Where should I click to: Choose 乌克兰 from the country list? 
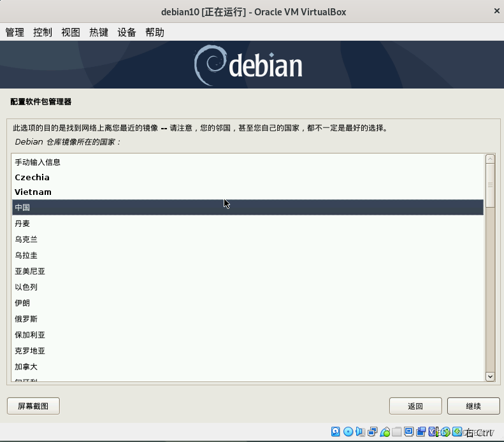[x=248, y=239]
